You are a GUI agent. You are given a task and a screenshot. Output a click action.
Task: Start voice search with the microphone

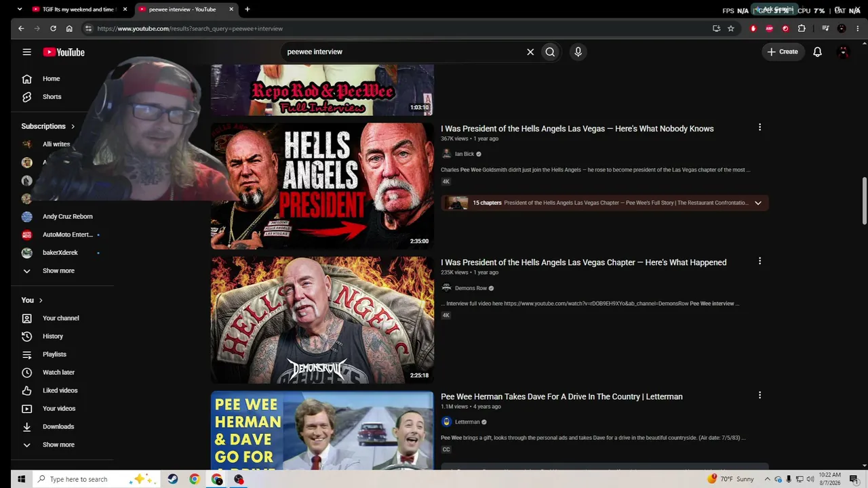578,52
